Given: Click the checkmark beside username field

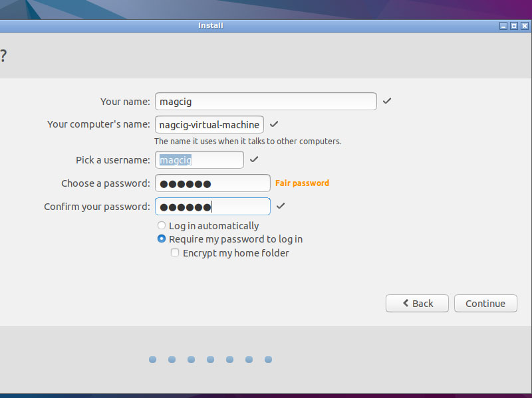Looking at the screenshot, I should [x=254, y=159].
